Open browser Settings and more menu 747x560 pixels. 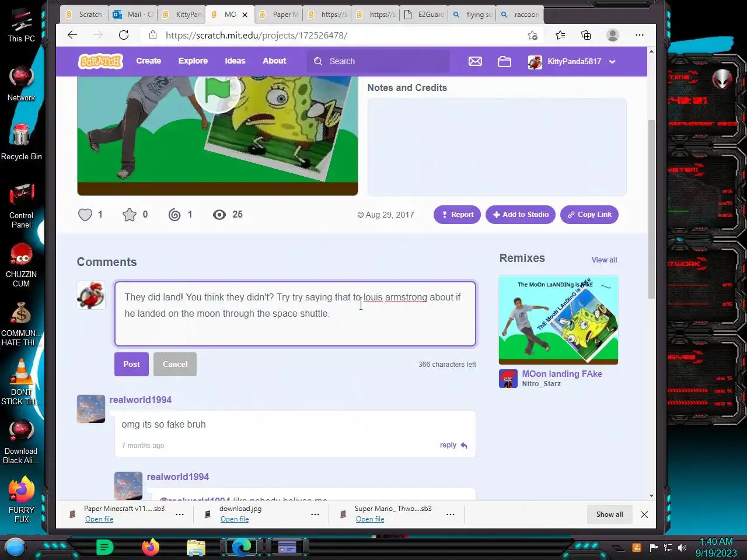[x=640, y=35]
